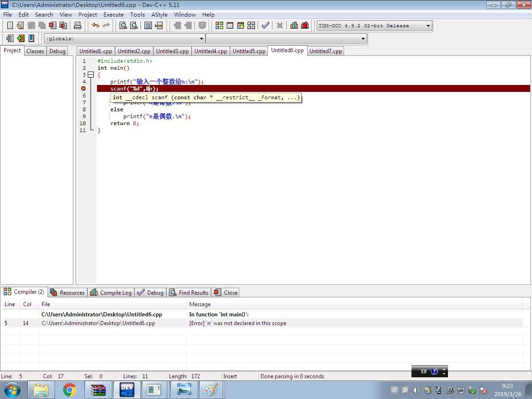Click the Compile icon

pos(219,25)
